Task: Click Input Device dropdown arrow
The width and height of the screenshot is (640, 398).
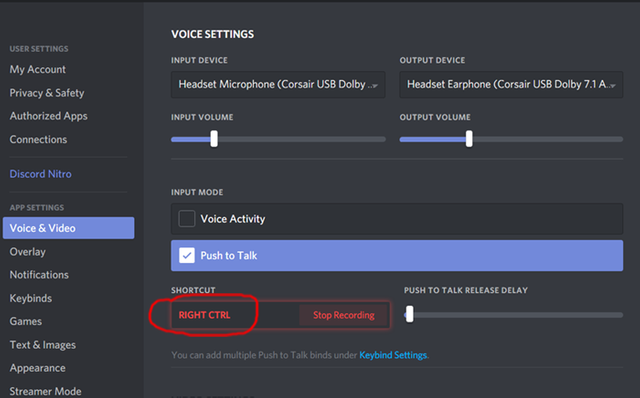Action: pyautogui.click(x=375, y=86)
